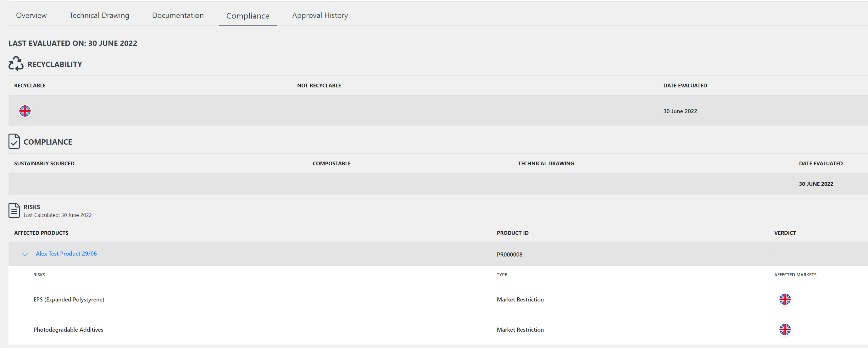This screenshot has height=348, width=868.
Task: Click the Affected Markets sub-header
Action: (795, 275)
